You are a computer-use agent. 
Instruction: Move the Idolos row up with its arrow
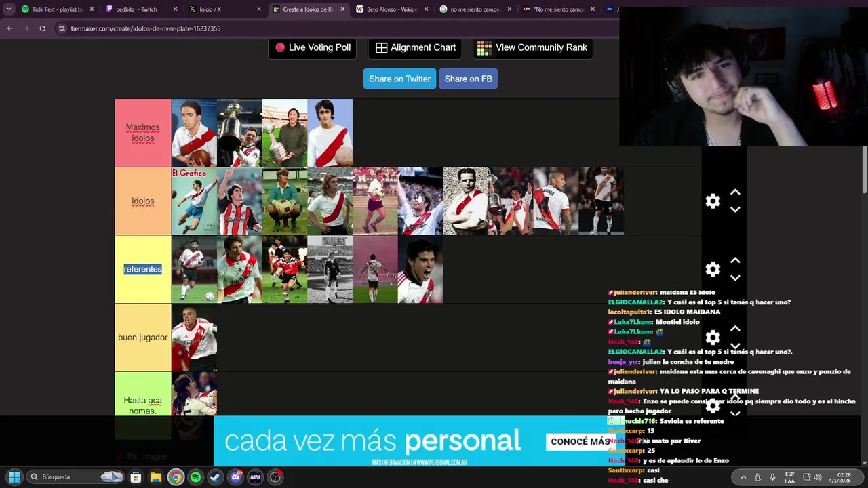[x=735, y=193]
